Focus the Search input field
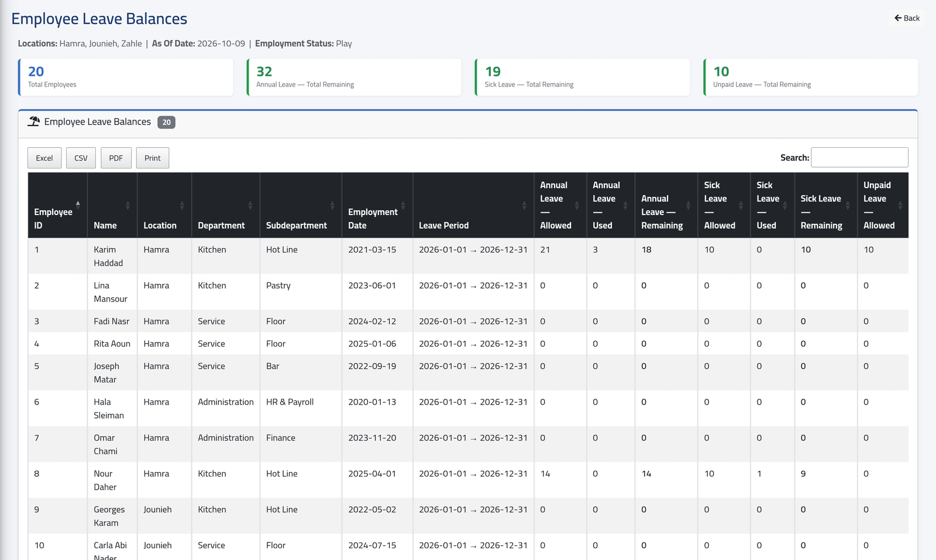The image size is (936, 560). click(859, 157)
